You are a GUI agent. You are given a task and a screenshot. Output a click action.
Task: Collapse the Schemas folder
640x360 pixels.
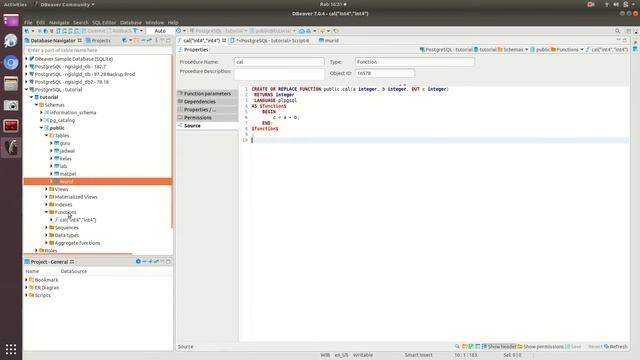tap(36, 105)
